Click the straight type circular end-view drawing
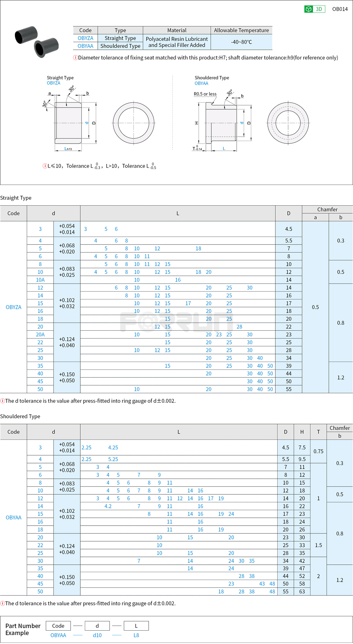The height and width of the screenshot is (644, 353). tap(133, 123)
